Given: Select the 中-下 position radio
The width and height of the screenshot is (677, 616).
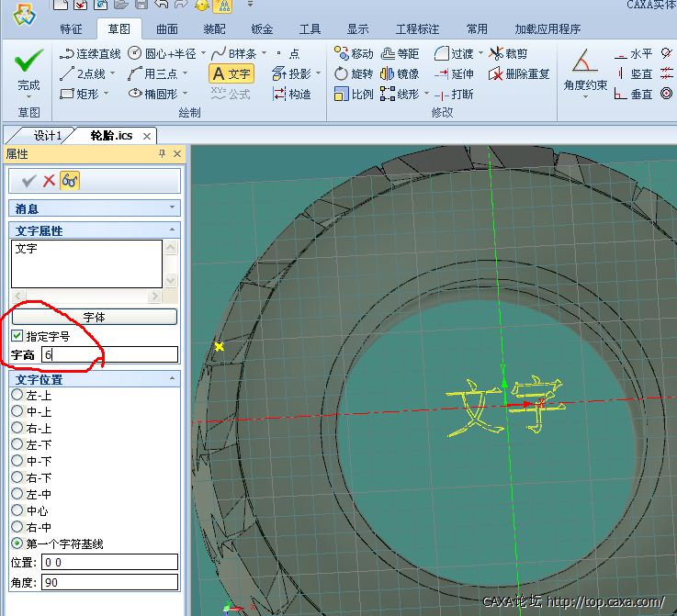Looking at the screenshot, I should (17, 460).
